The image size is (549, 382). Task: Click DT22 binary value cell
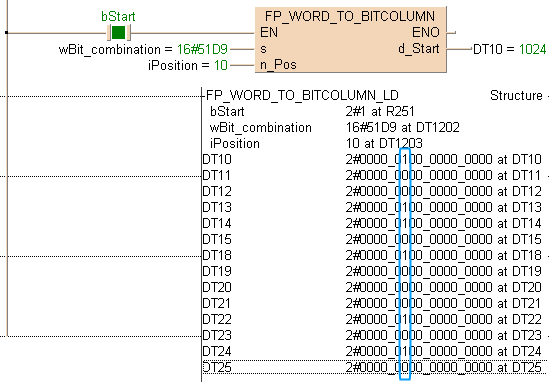coord(419,319)
